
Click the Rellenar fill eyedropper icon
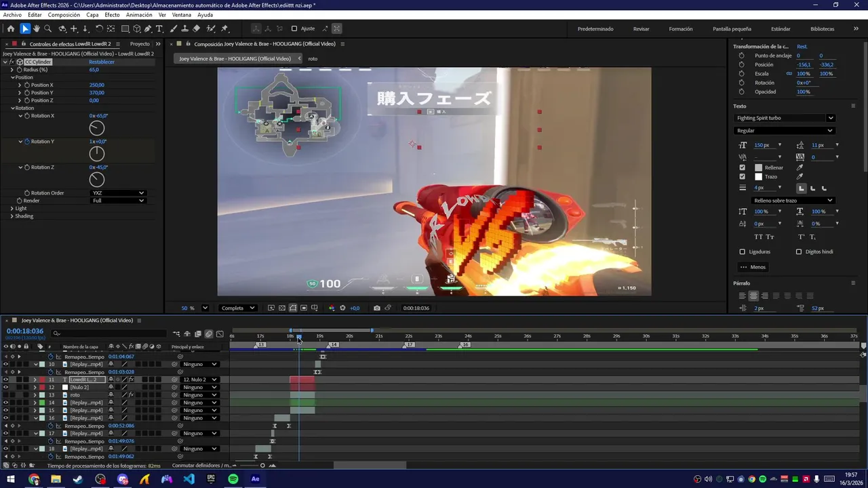click(x=800, y=167)
